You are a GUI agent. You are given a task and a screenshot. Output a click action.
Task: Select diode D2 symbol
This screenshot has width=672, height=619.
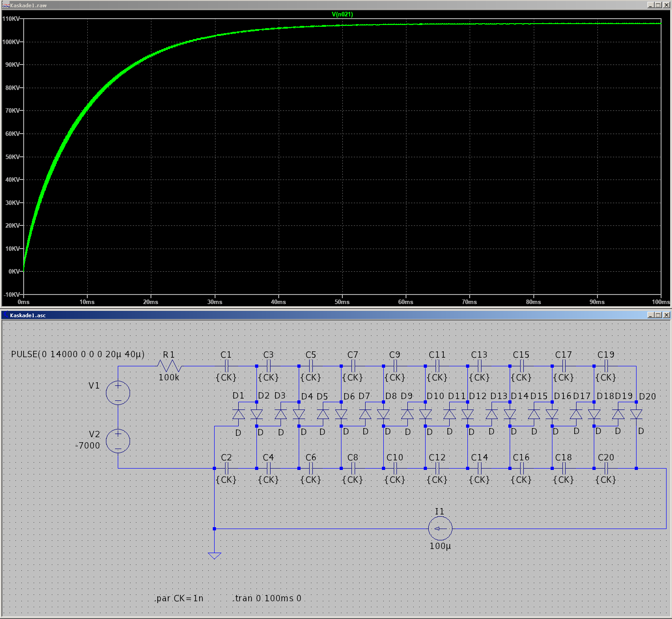(256, 414)
